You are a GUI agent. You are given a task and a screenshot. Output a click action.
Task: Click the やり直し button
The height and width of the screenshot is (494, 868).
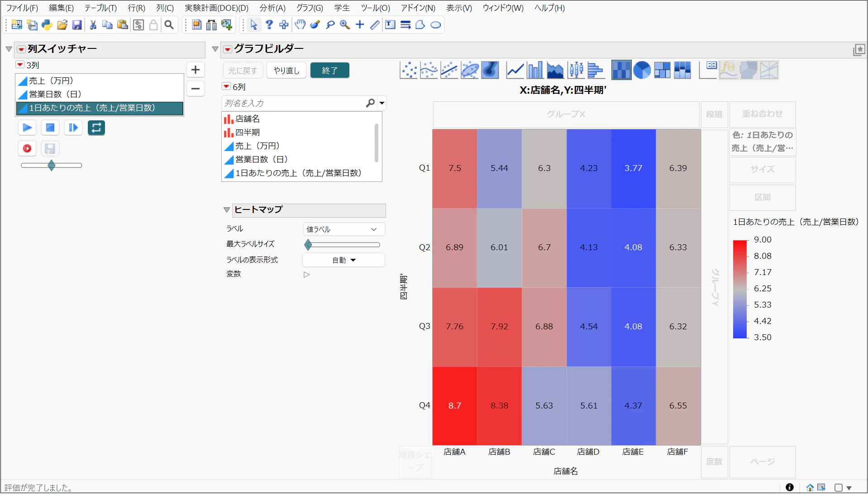(286, 71)
